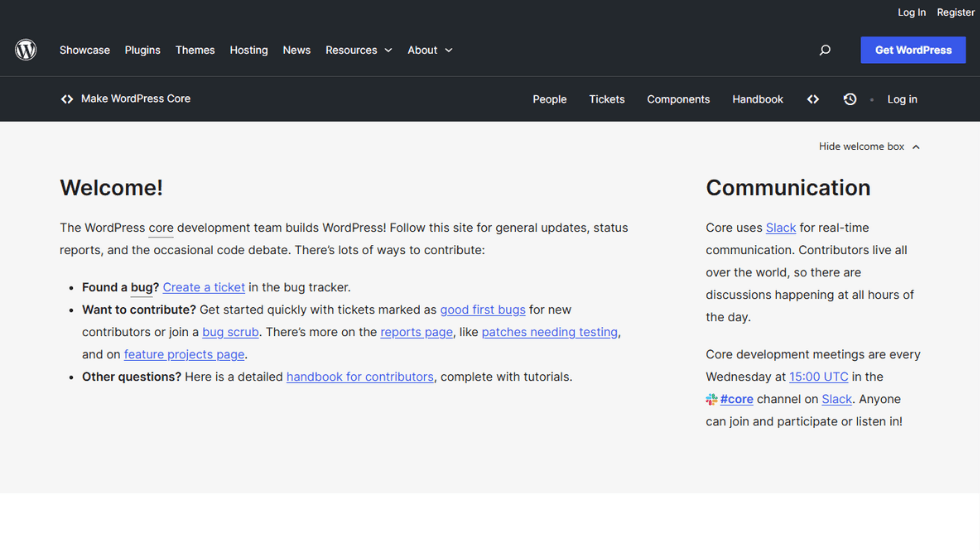This screenshot has width=980, height=550.
Task: Go to the People section
Action: [549, 99]
